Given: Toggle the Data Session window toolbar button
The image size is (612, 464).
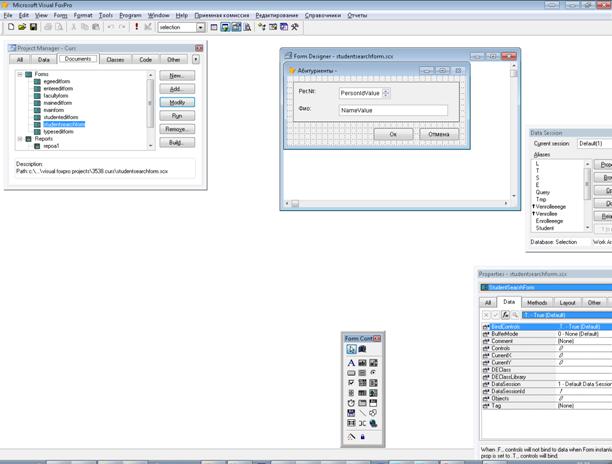Looking at the screenshot, I should (x=225, y=27).
